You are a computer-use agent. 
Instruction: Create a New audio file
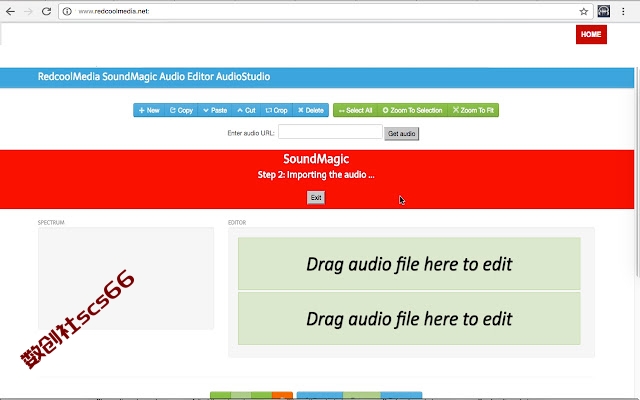pos(149,110)
